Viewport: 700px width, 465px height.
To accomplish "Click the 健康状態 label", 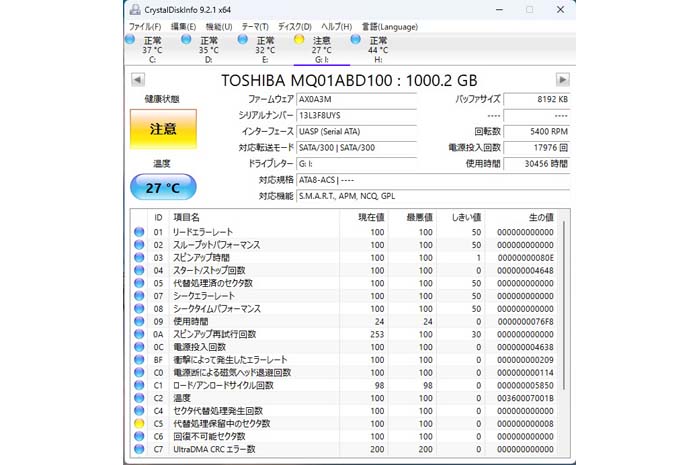I will (162, 99).
